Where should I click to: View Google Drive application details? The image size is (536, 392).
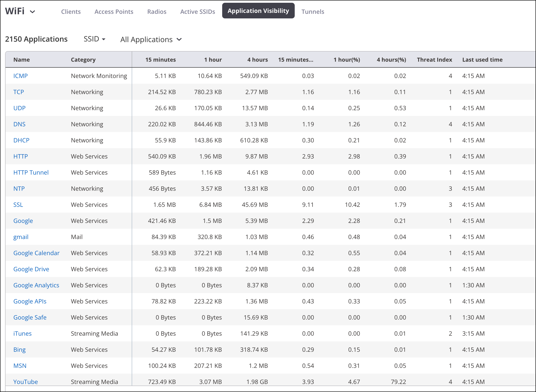click(x=31, y=269)
